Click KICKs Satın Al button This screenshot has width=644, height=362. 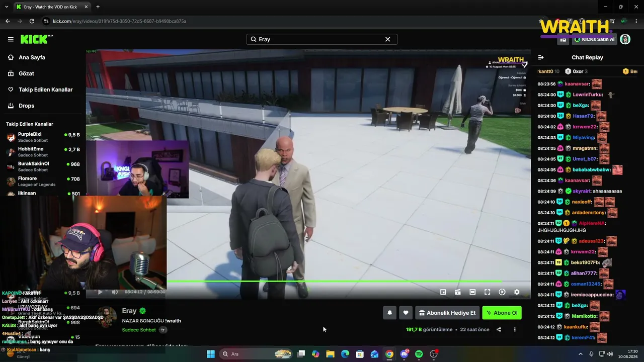click(x=595, y=39)
